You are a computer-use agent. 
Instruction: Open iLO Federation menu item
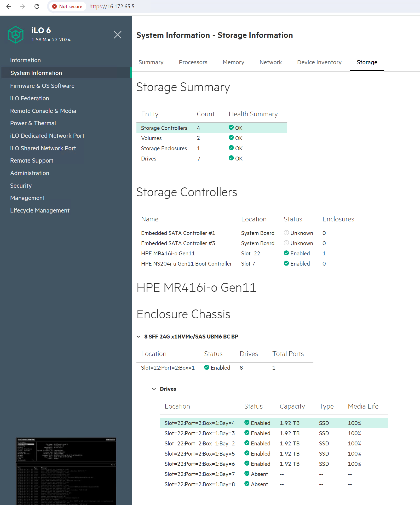[x=30, y=98]
